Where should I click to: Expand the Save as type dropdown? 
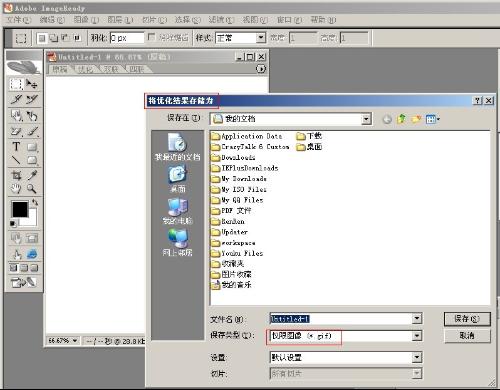pos(417,336)
